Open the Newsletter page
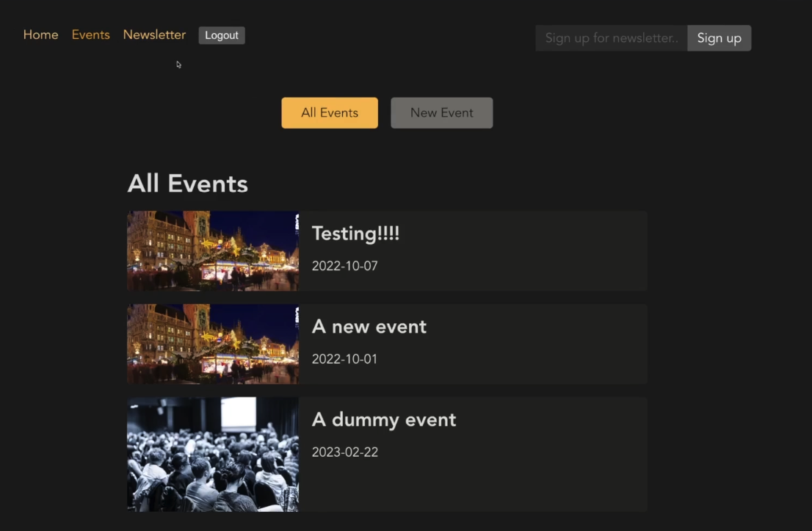The height and width of the screenshot is (531, 812). point(154,35)
